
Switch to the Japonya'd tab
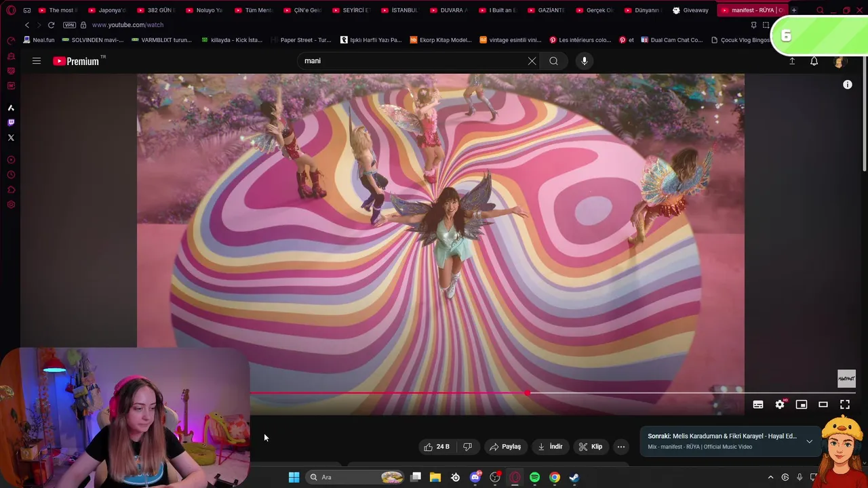click(x=107, y=10)
